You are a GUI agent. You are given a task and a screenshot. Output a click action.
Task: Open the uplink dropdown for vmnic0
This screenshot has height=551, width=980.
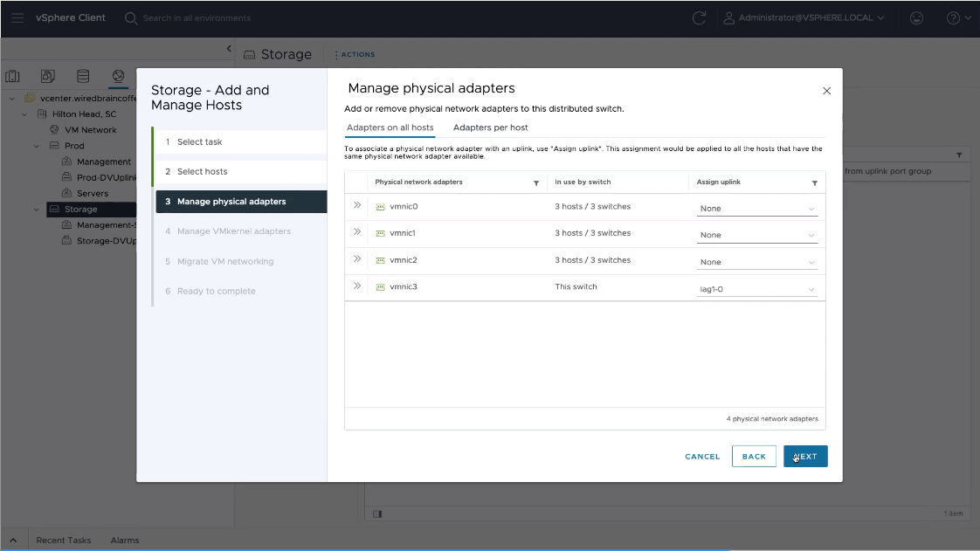click(756, 209)
